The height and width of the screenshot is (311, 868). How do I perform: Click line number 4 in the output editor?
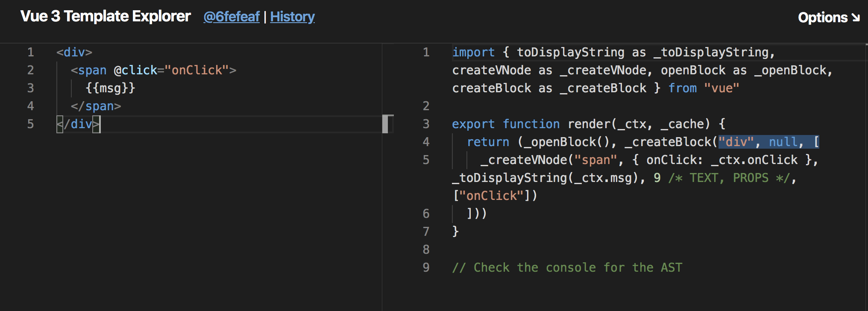click(x=426, y=142)
